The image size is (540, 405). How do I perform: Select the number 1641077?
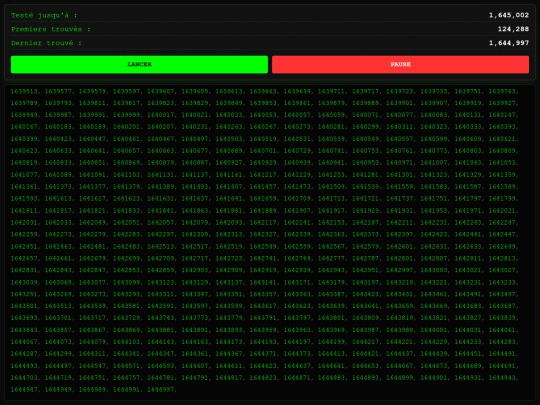(24, 175)
